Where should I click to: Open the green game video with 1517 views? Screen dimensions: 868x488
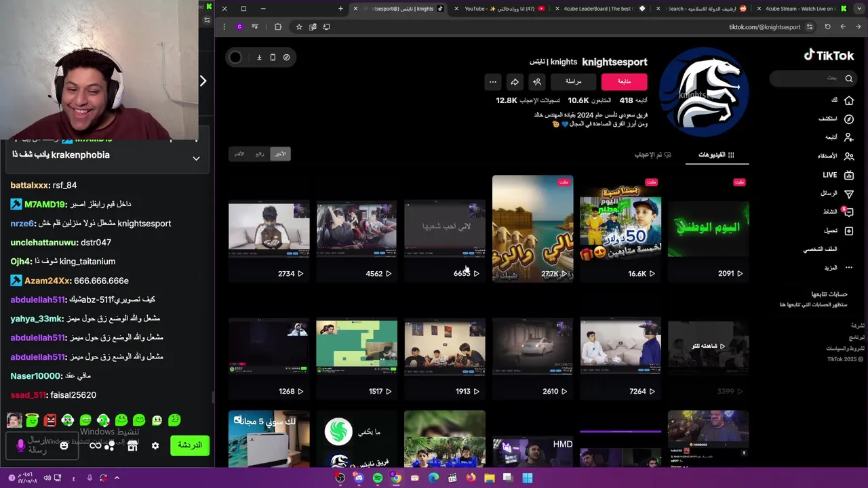coord(357,346)
